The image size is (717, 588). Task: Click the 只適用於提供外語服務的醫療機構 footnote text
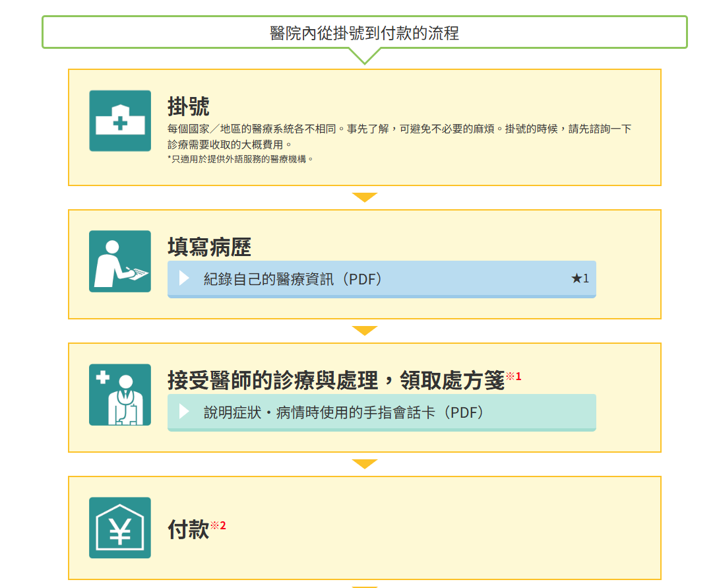240,159
